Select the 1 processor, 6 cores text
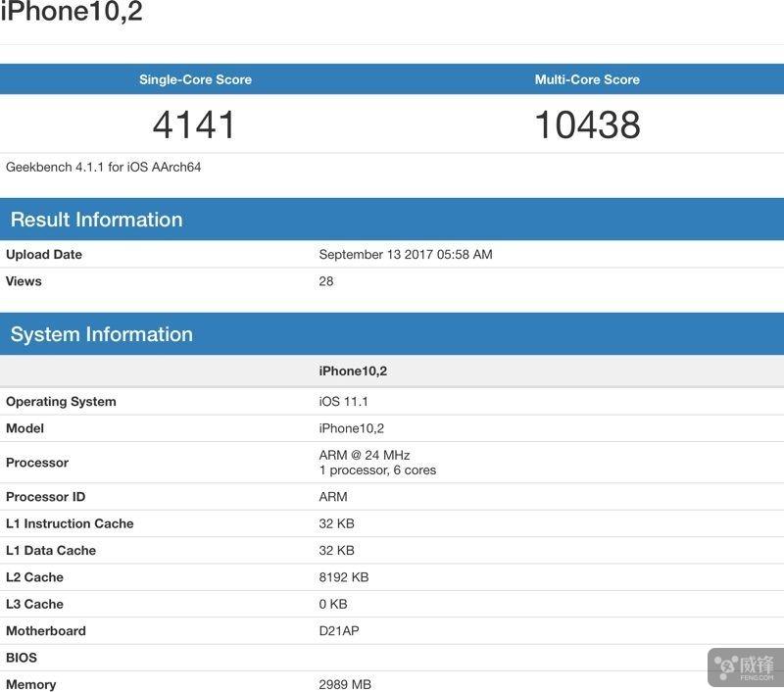This screenshot has width=784, height=692. tap(377, 470)
